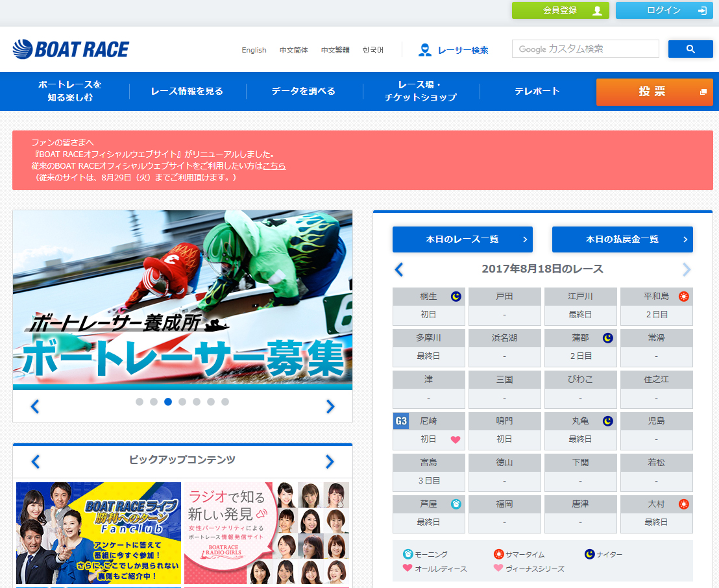Click the nighter moon icon on 丸亀
Image resolution: width=719 pixels, height=588 pixels.
click(x=607, y=421)
